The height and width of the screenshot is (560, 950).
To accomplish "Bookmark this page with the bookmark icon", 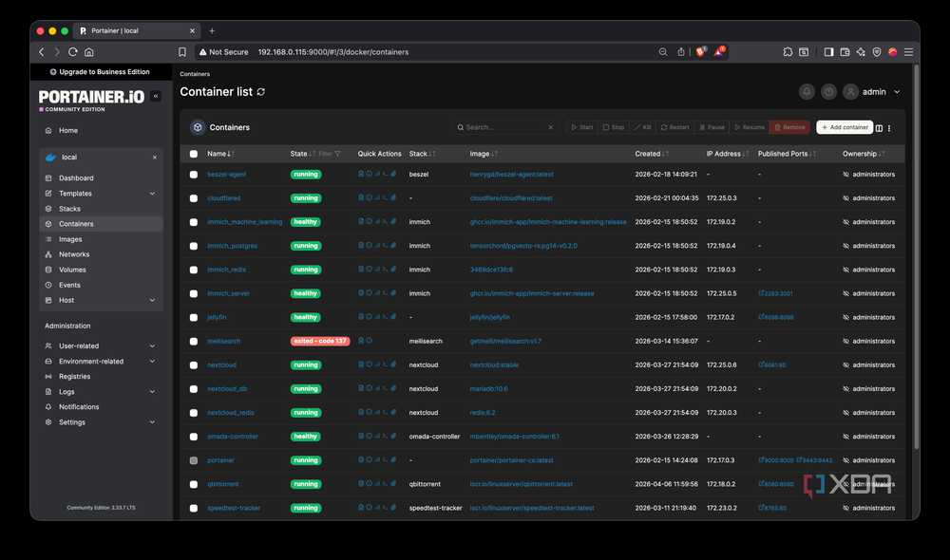I will (181, 52).
